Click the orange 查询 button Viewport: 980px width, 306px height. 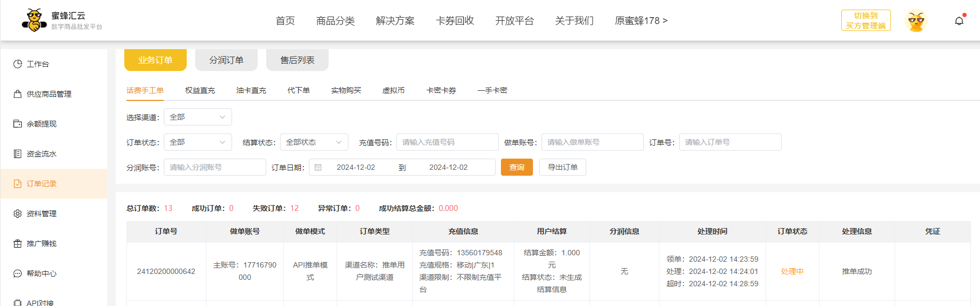pos(516,167)
